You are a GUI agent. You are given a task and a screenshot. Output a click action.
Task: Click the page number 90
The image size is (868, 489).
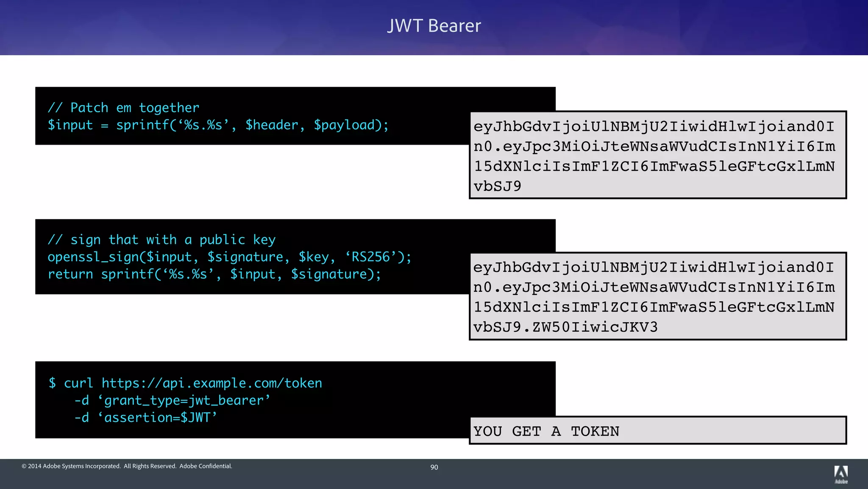pyautogui.click(x=434, y=467)
